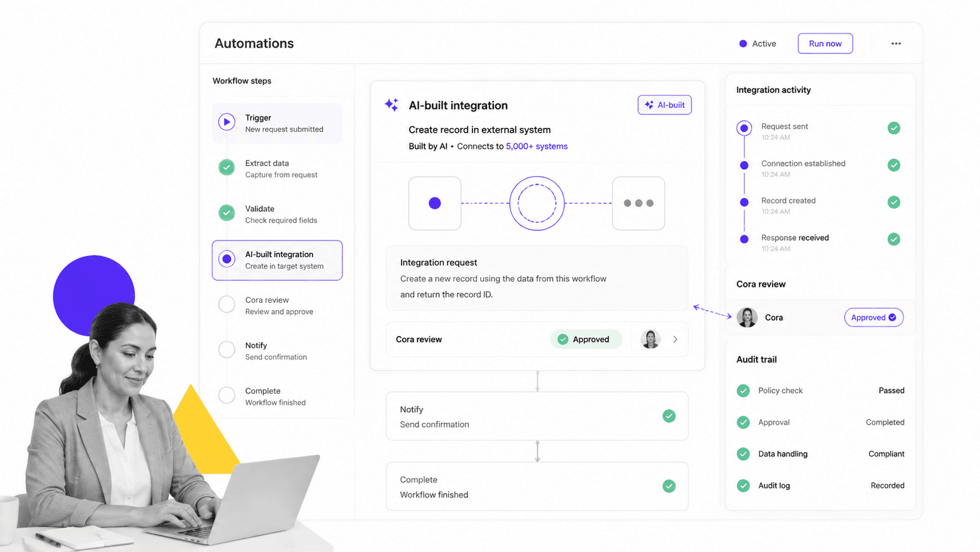This screenshot has height=552, width=980.
Task: Open the Cora review workflow step
Action: click(x=277, y=305)
